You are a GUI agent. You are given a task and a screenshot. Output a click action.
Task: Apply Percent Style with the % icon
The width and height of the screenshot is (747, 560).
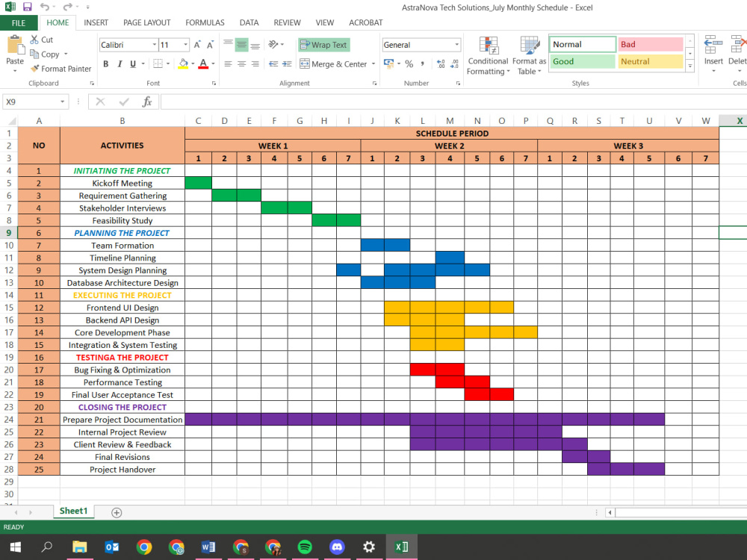click(409, 63)
